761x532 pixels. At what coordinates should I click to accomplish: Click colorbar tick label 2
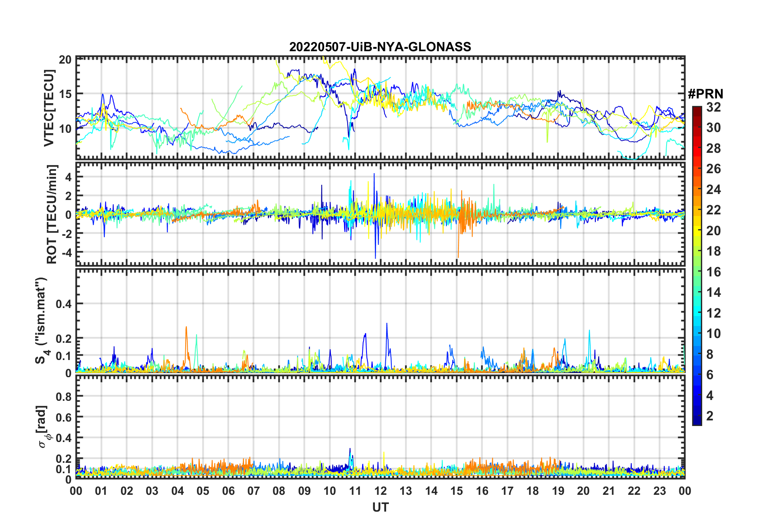[x=710, y=416]
